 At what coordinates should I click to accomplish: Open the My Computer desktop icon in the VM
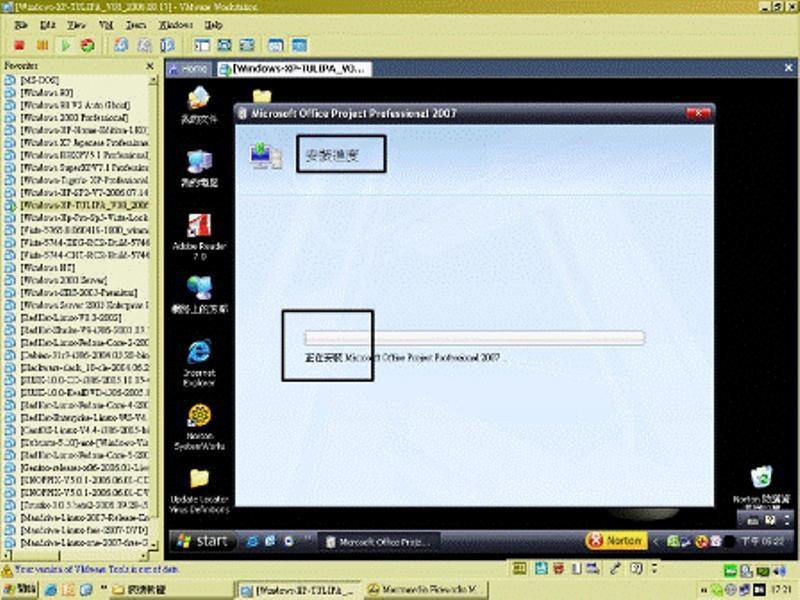(x=199, y=168)
